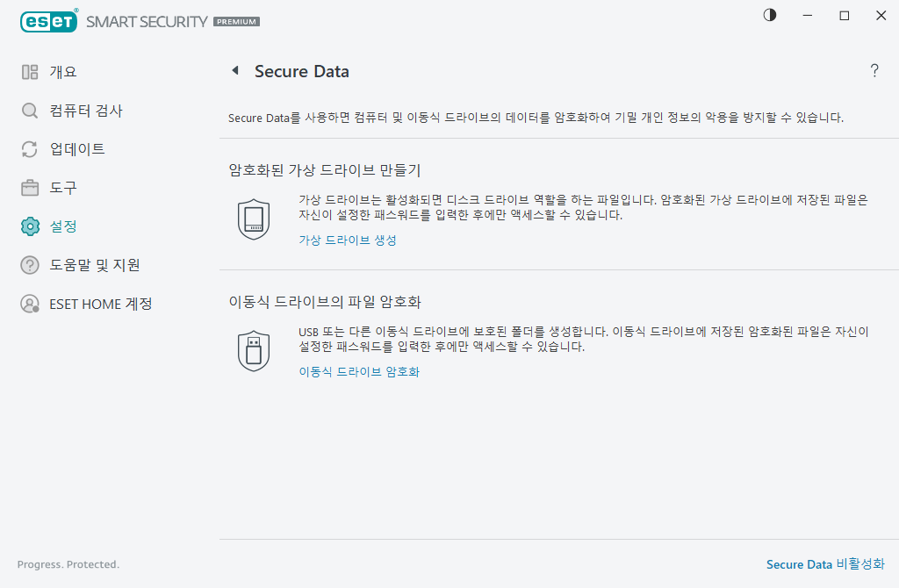Select the 개요 overview icon in the sidebar

coord(29,72)
